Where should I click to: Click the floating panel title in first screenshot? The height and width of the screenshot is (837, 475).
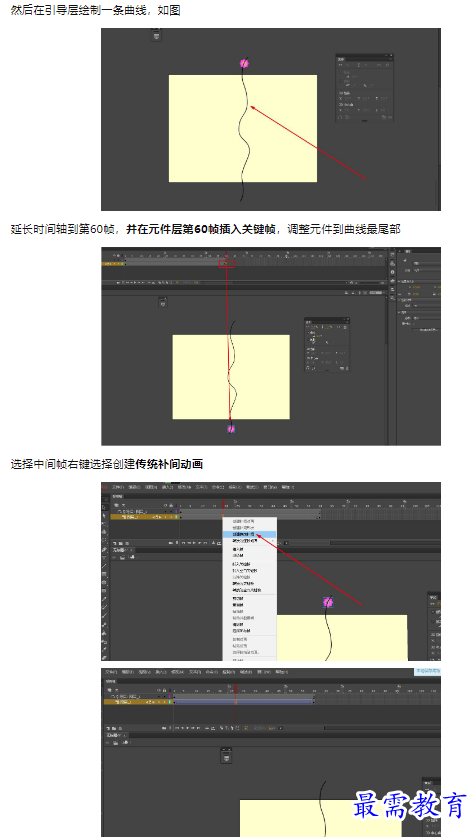click(342, 59)
